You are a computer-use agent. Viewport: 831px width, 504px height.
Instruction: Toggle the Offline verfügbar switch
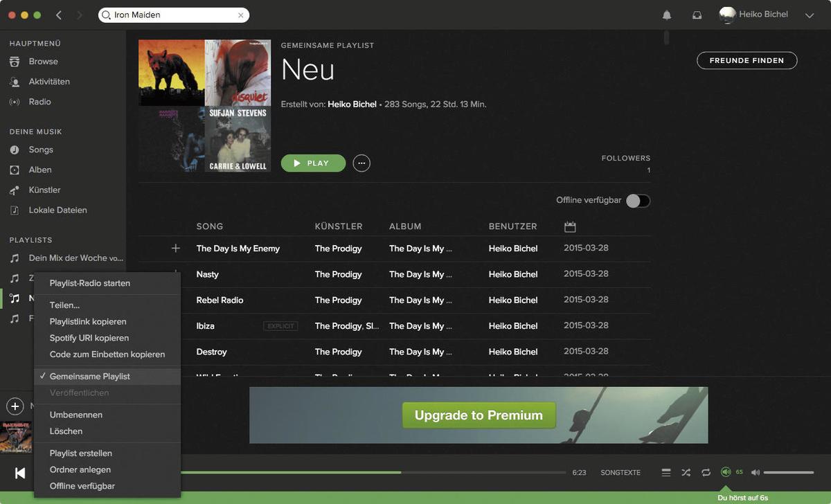[x=638, y=201]
